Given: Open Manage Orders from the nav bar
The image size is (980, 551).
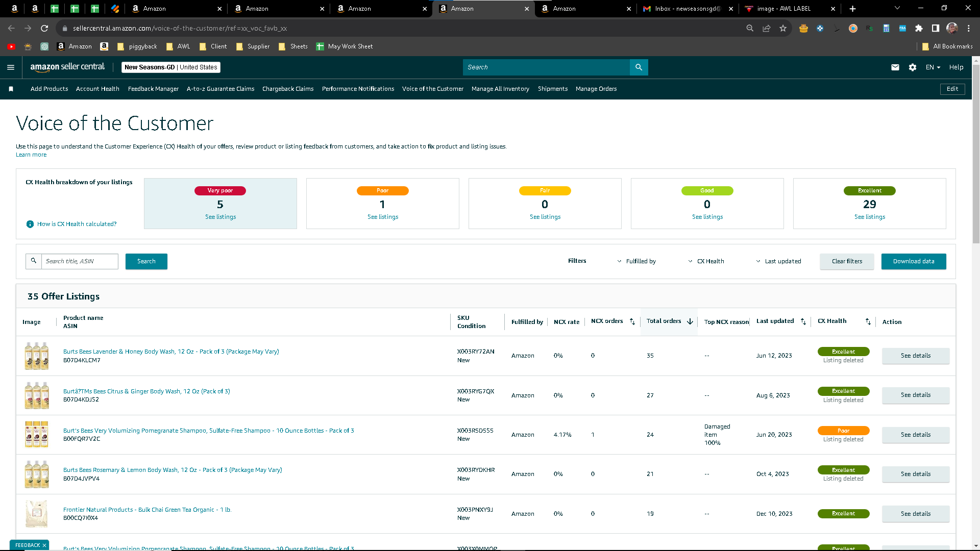Looking at the screenshot, I should tap(596, 89).
